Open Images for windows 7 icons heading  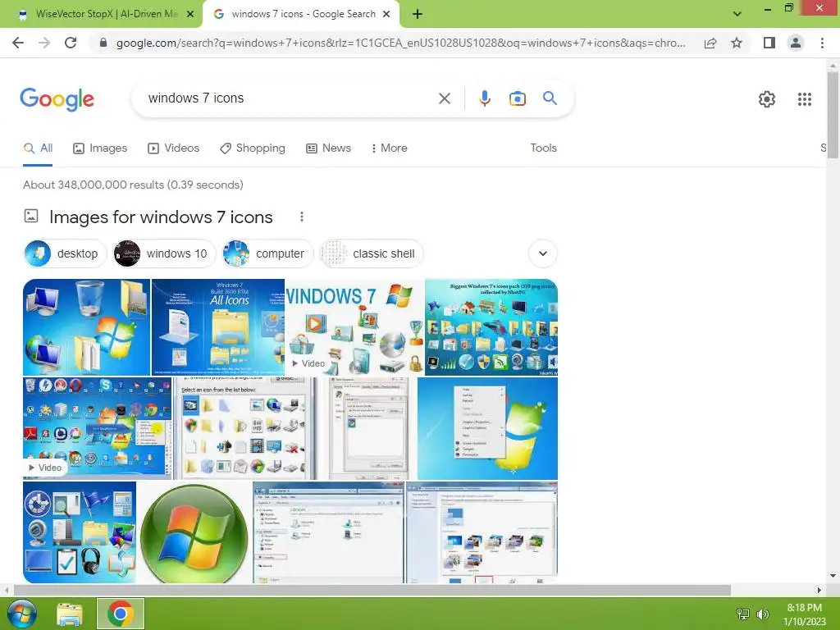161,217
